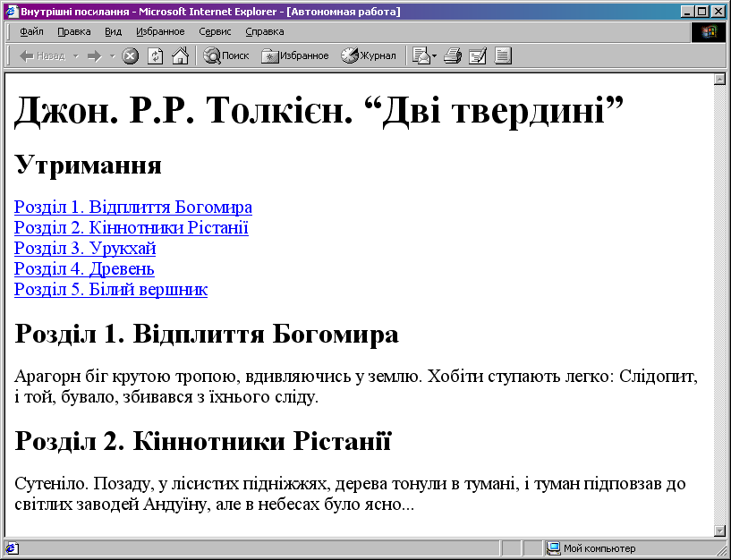Click the scrollbar up arrow
The width and height of the screenshot is (731, 560).
point(719,79)
